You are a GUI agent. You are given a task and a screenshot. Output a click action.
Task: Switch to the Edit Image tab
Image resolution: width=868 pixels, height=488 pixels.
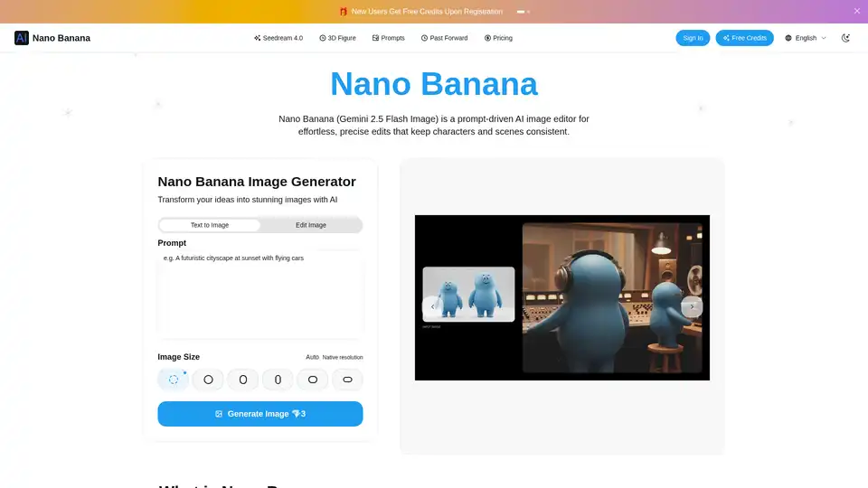click(311, 225)
